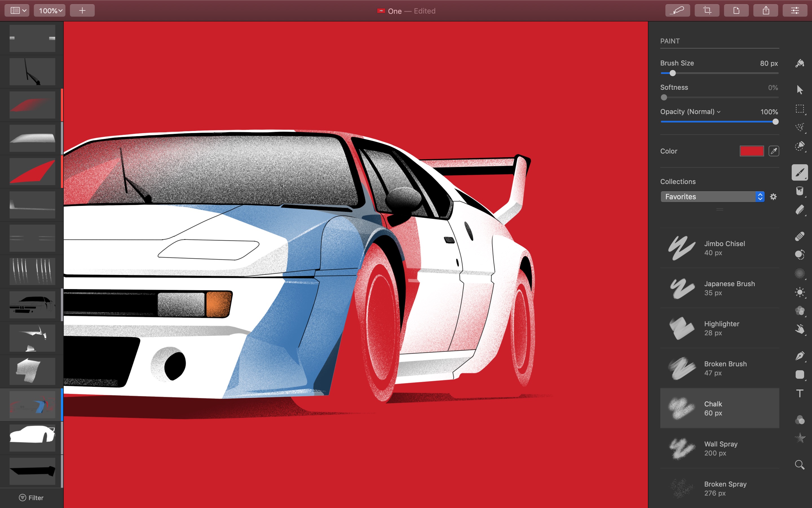The image size is (812, 508).
Task: Select the Pen tool
Action: click(800, 356)
